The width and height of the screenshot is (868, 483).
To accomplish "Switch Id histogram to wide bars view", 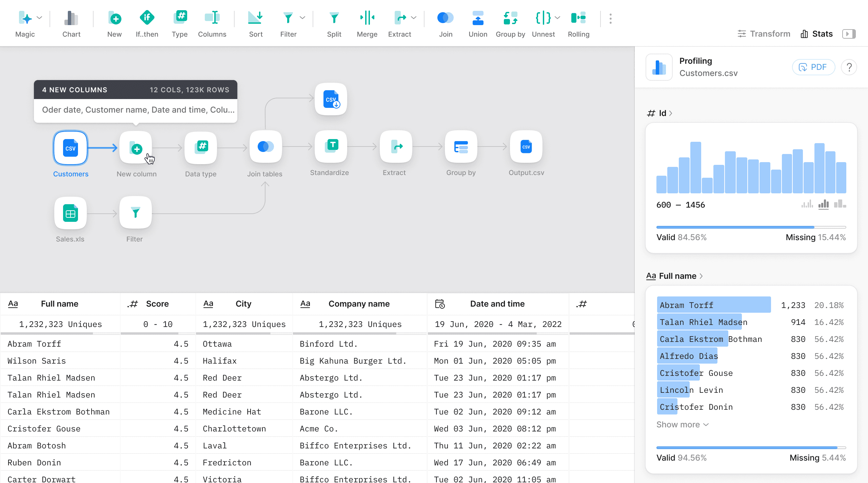I will point(840,204).
